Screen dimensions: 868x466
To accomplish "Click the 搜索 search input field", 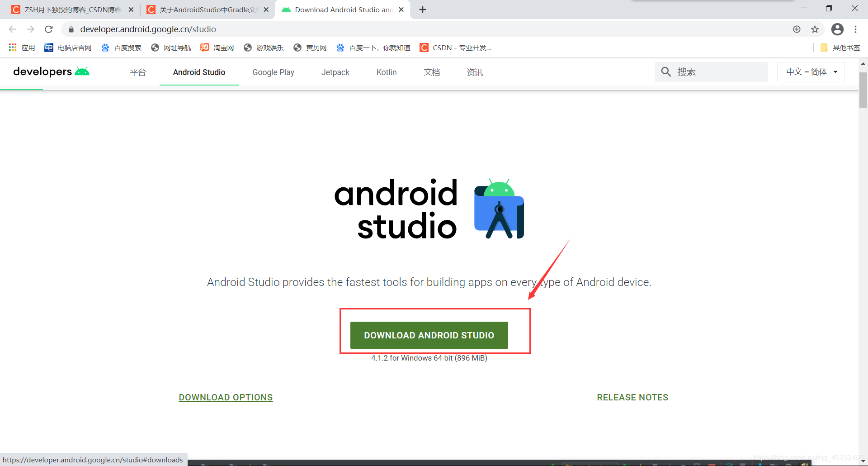I will pos(712,72).
